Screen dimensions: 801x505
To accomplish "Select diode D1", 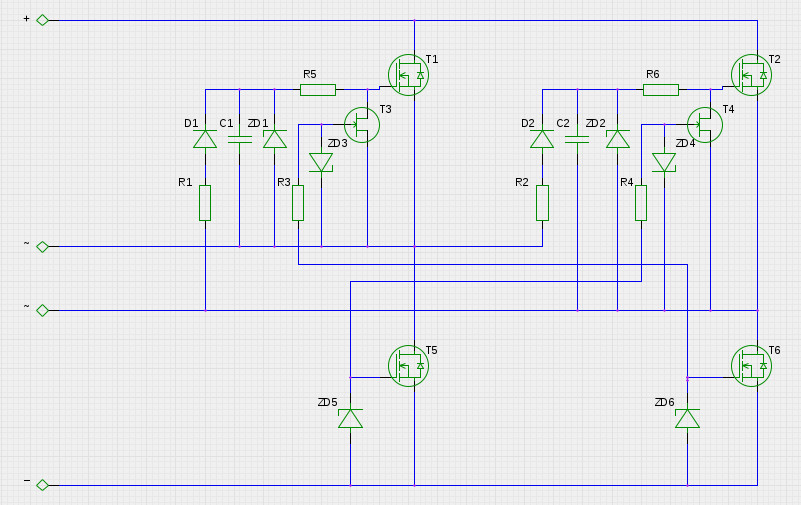I will click(x=205, y=139).
